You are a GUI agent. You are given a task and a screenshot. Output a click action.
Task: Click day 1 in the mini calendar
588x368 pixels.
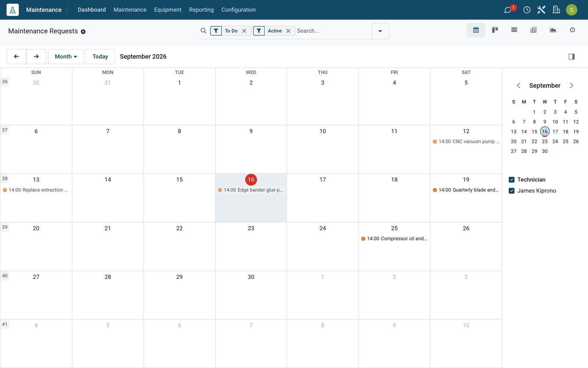coord(534,112)
